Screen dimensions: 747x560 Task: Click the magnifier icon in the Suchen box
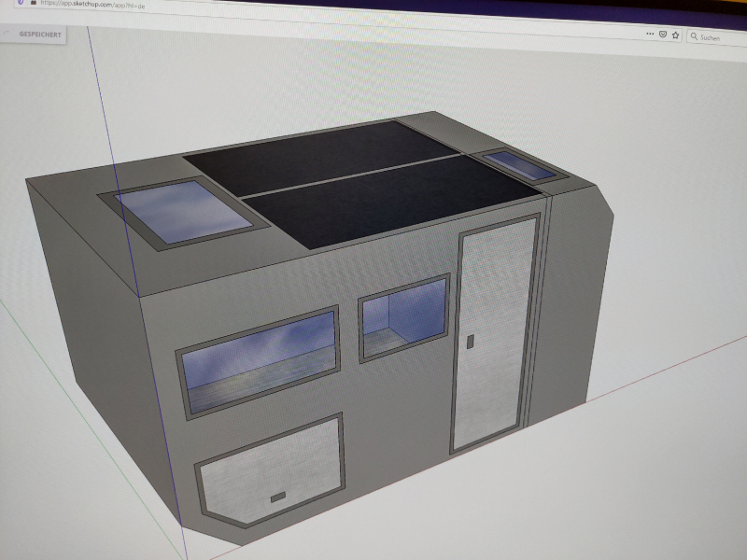click(694, 36)
